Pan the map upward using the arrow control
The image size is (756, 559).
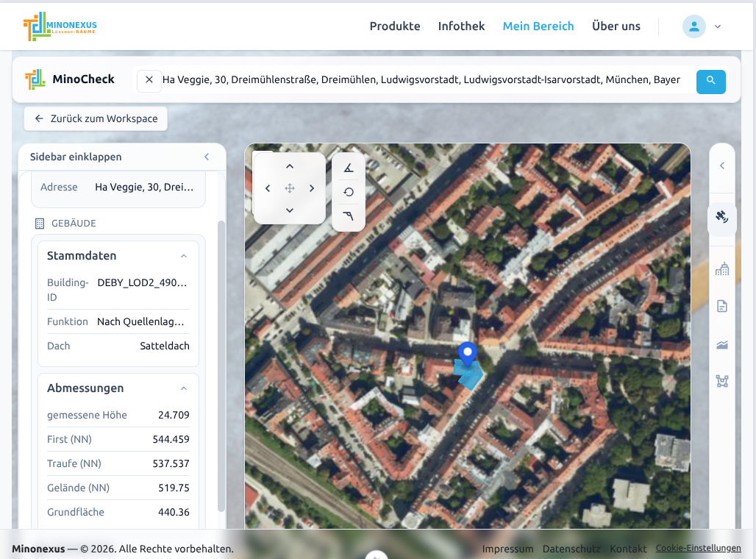289,165
